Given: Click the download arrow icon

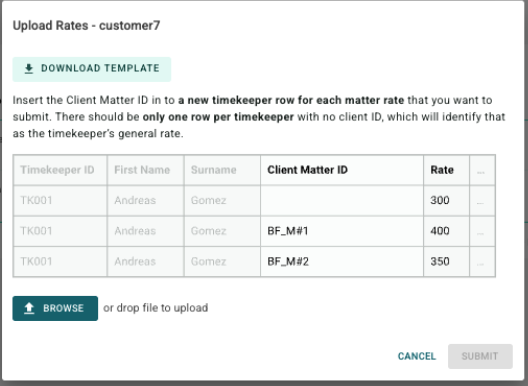Looking at the screenshot, I should tap(29, 69).
